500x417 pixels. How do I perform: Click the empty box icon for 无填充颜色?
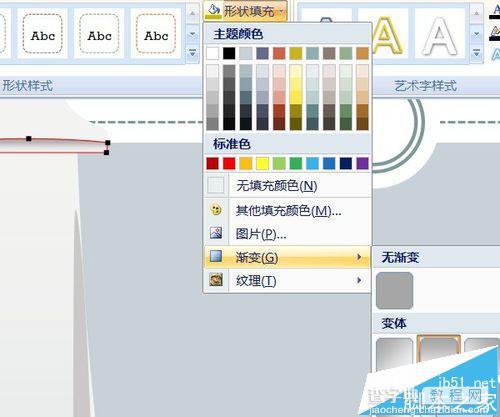(x=215, y=186)
